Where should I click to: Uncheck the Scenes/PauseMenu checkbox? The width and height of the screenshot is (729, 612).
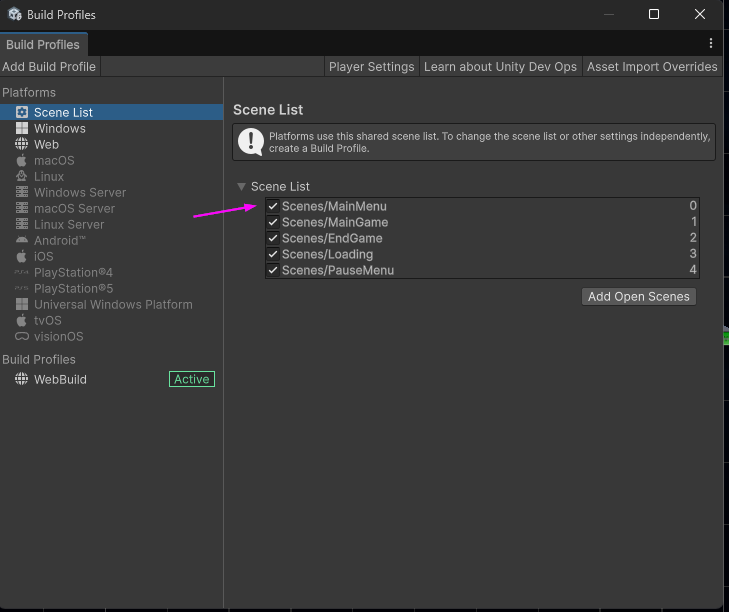pos(273,270)
